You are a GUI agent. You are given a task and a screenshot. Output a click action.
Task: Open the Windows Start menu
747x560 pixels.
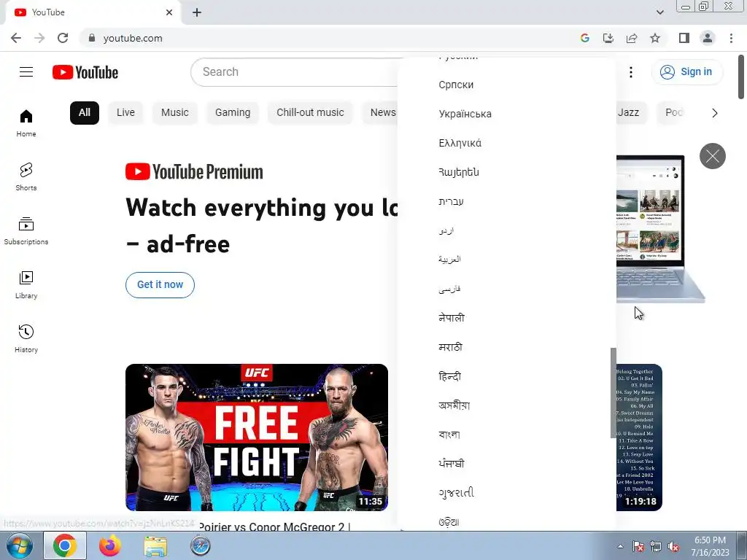point(18,545)
